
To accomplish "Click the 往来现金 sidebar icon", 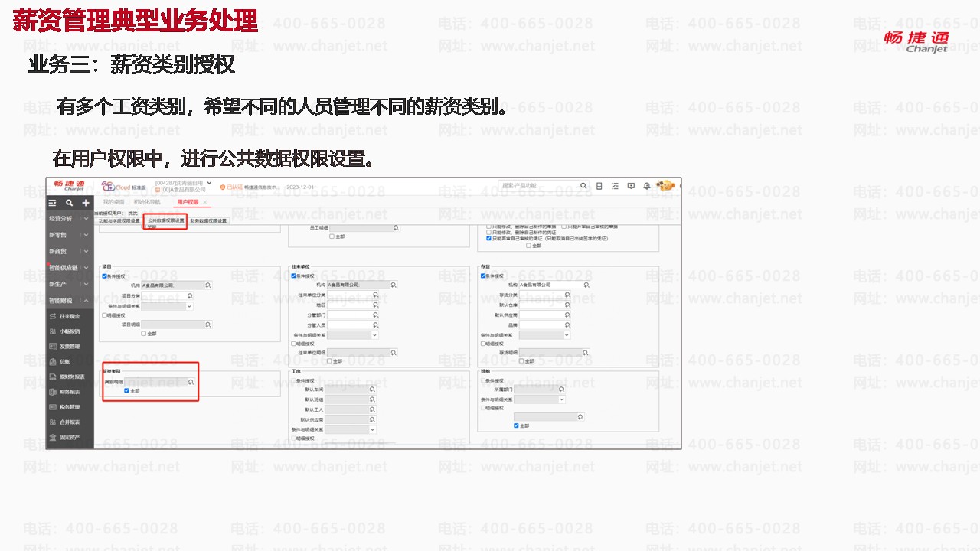I will [x=53, y=316].
